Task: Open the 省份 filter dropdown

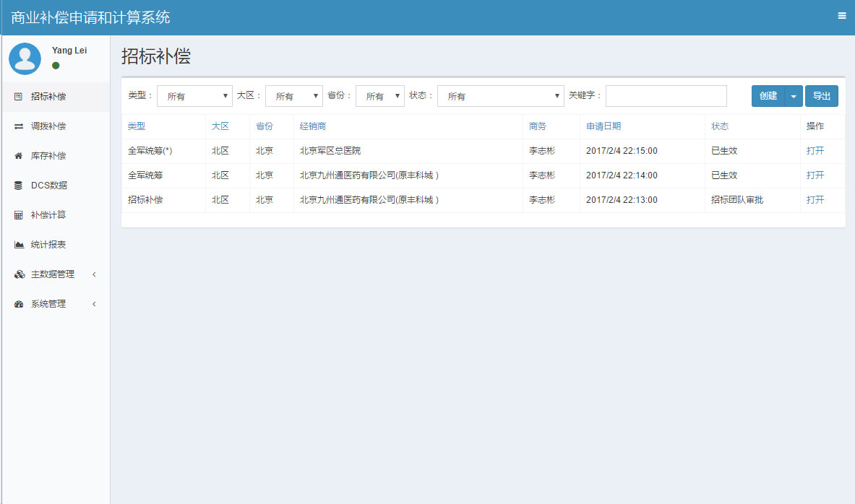Action: point(379,96)
